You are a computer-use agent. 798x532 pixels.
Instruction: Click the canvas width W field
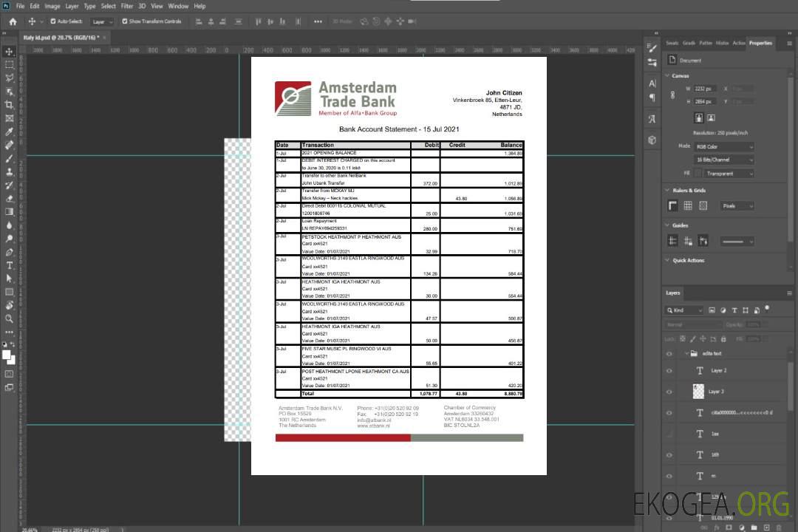click(705, 89)
